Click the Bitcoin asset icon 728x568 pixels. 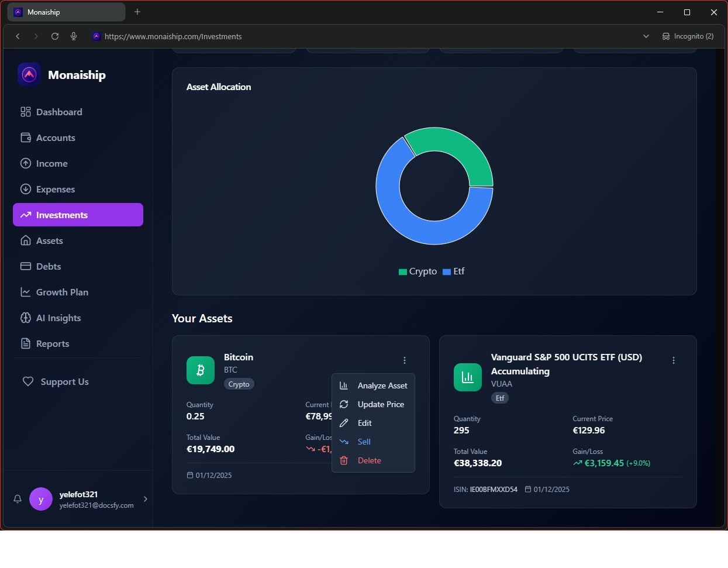(x=201, y=370)
